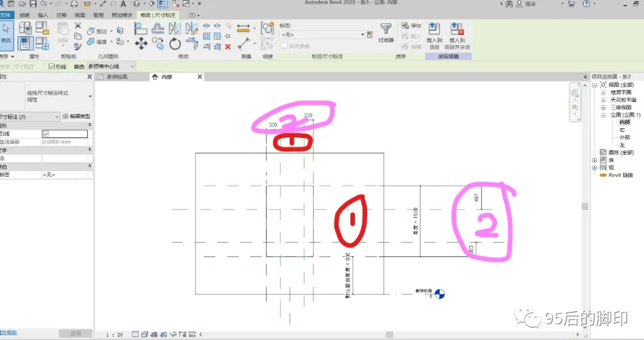Open the 文件 file menu tab
The height and width of the screenshot is (340, 644).
click(x=6, y=15)
